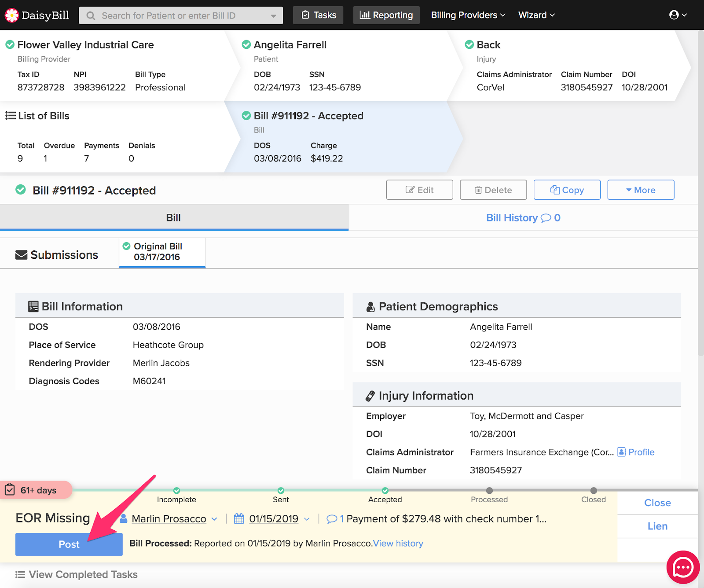The width and height of the screenshot is (704, 588).
Task: Click the Edit button
Action: pyautogui.click(x=419, y=190)
